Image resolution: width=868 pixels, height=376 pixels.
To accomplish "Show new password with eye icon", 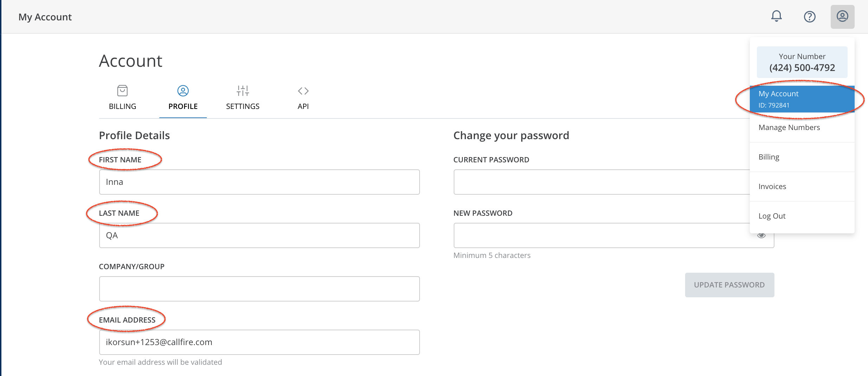I will coord(761,235).
